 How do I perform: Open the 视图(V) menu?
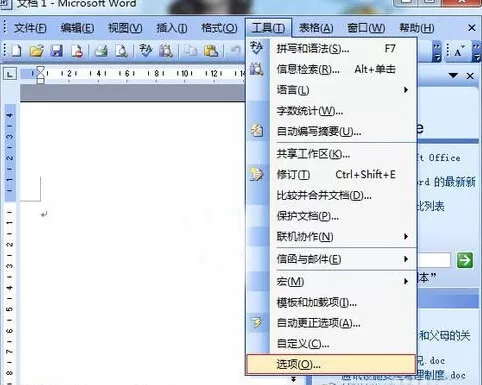[x=125, y=28]
